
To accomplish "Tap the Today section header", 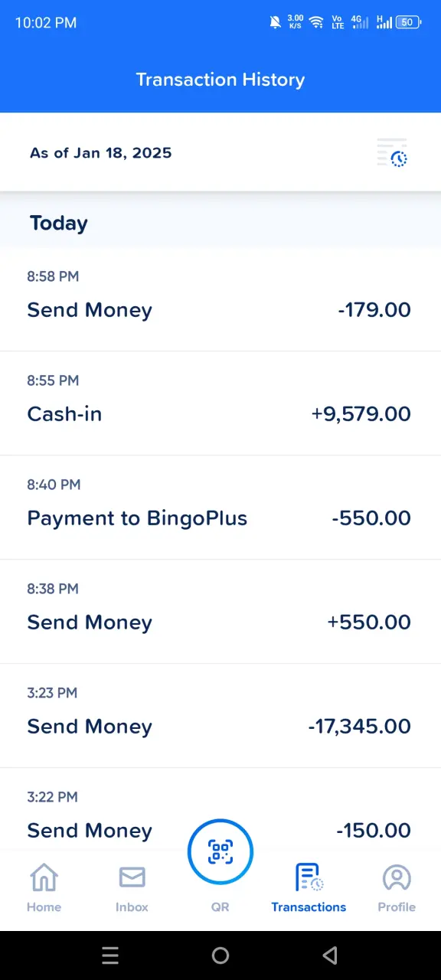I will pyautogui.click(x=59, y=223).
